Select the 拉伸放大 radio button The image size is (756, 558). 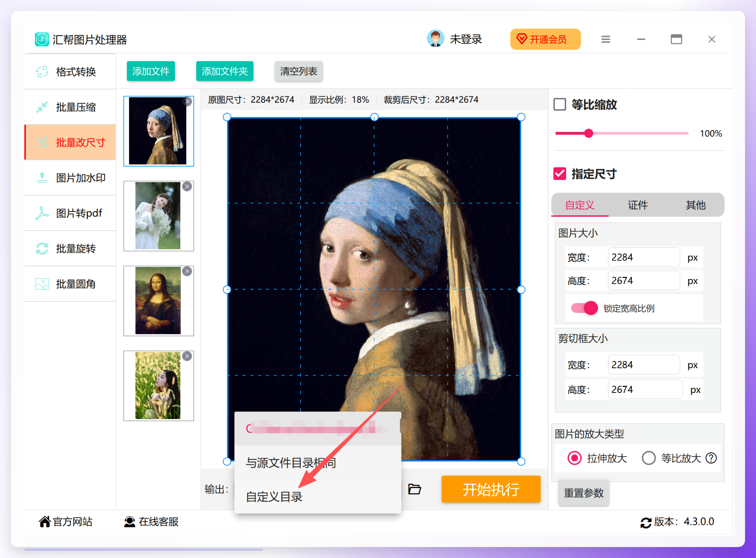(574, 458)
